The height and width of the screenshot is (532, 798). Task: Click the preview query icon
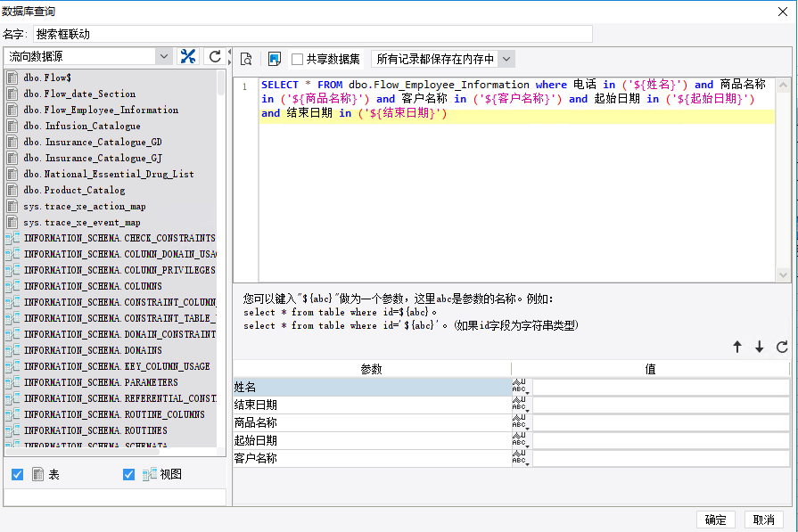click(x=246, y=59)
